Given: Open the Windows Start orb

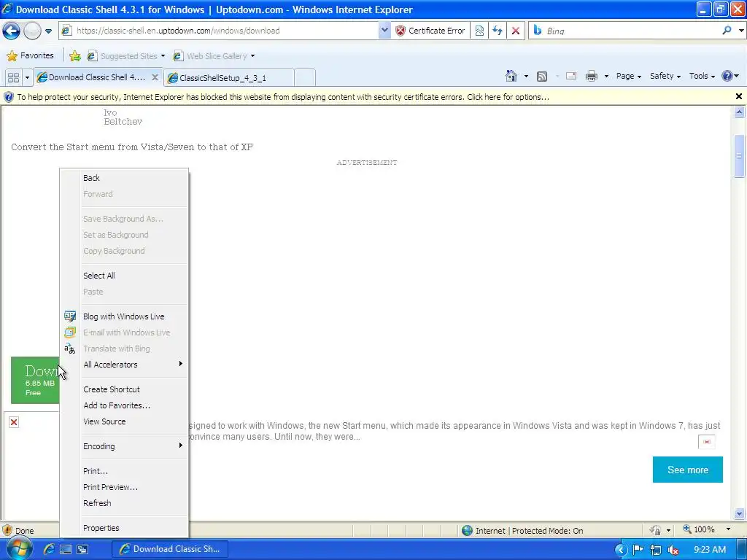Looking at the screenshot, I should coord(18,548).
